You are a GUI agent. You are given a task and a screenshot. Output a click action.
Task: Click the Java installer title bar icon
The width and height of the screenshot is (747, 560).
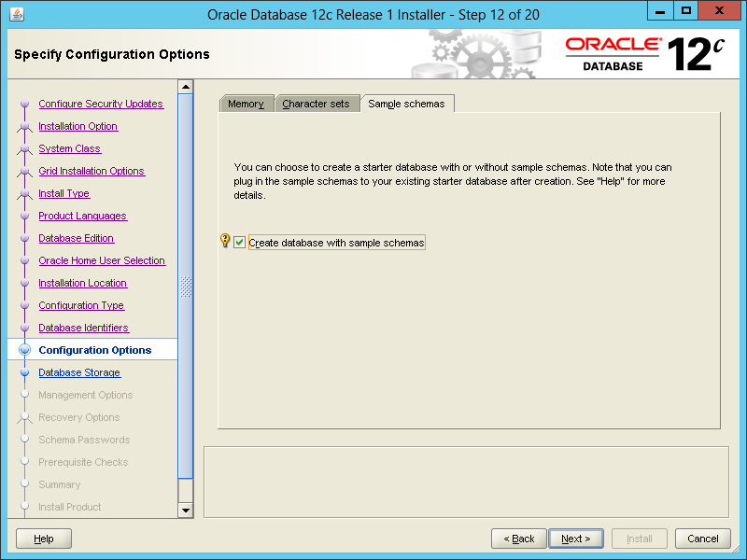click(17, 14)
